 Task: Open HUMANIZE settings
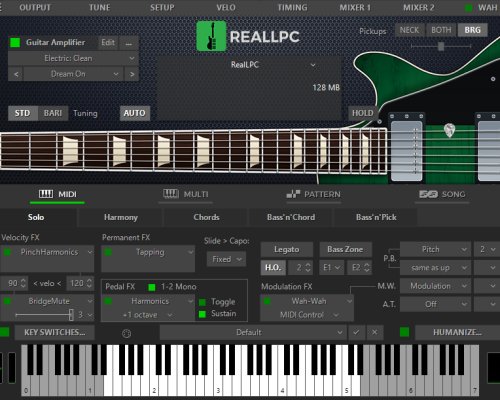click(x=457, y=332)
